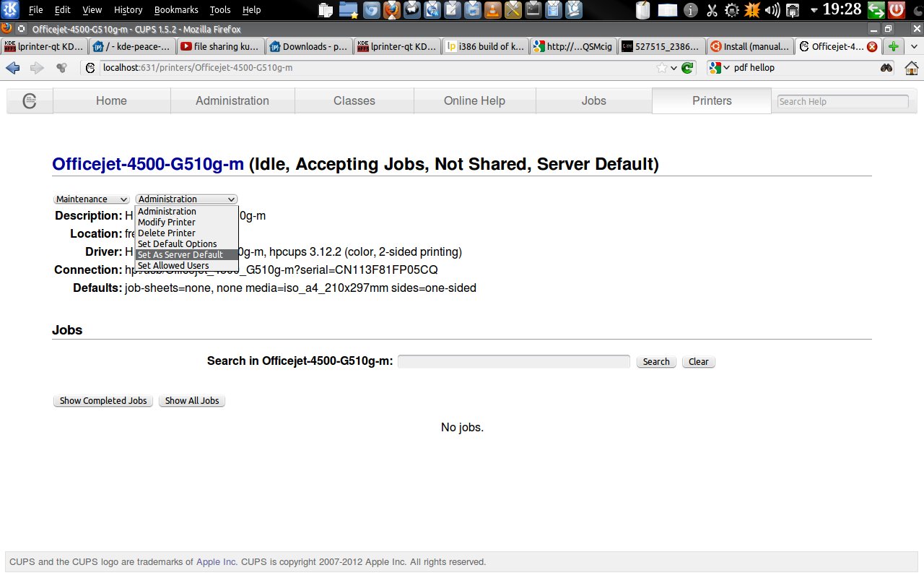
Task: Open the Firefox Help menu
Action: (251, 10)
